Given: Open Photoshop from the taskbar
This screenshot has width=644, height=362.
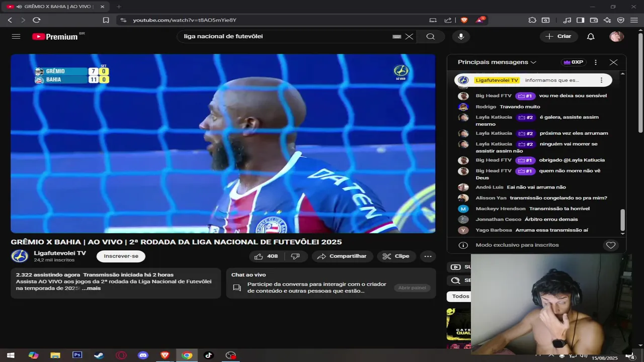Looking at the screenshot, I should click(x=77, y=355).
